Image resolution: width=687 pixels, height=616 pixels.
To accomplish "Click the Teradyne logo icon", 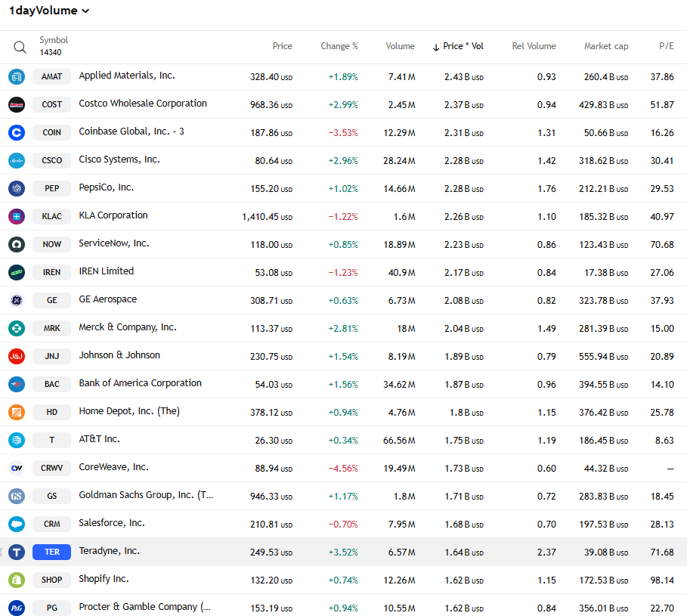I will (17, 552).
